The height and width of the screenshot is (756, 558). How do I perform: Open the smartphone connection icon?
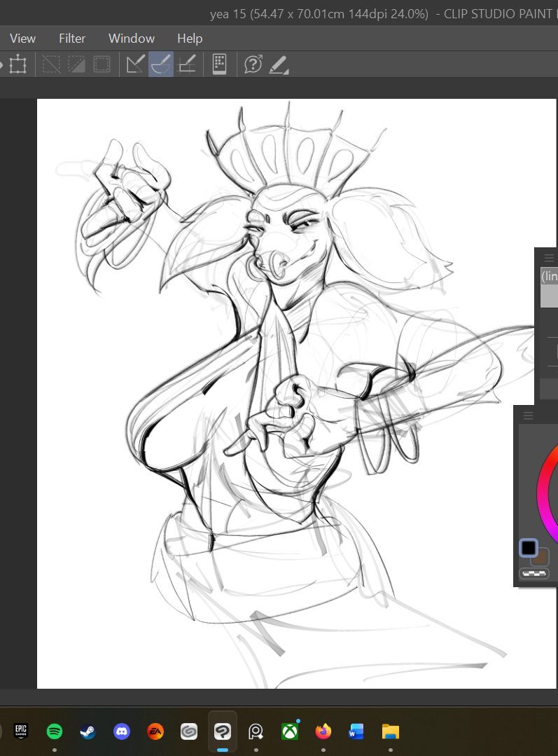[x=219, y=65]
